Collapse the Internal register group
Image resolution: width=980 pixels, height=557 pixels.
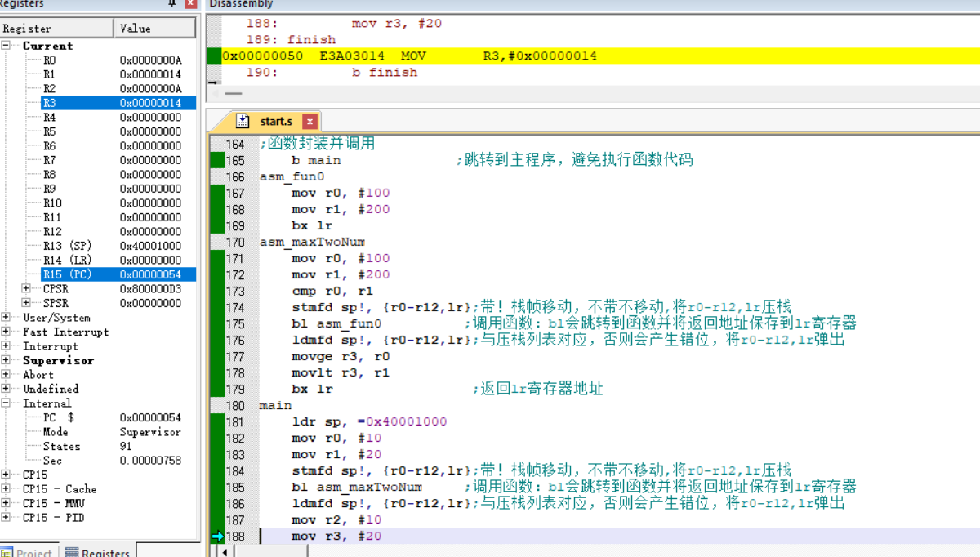tap(6, 403)
